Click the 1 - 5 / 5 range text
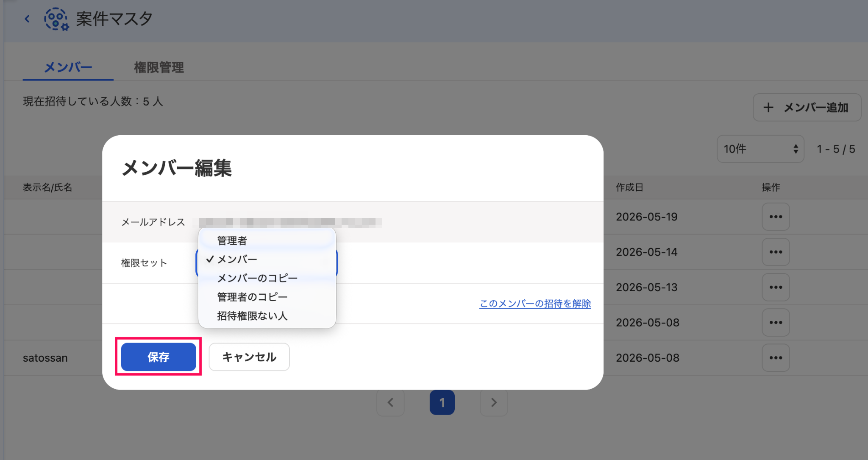868x460 pixels. click(836, 149)
